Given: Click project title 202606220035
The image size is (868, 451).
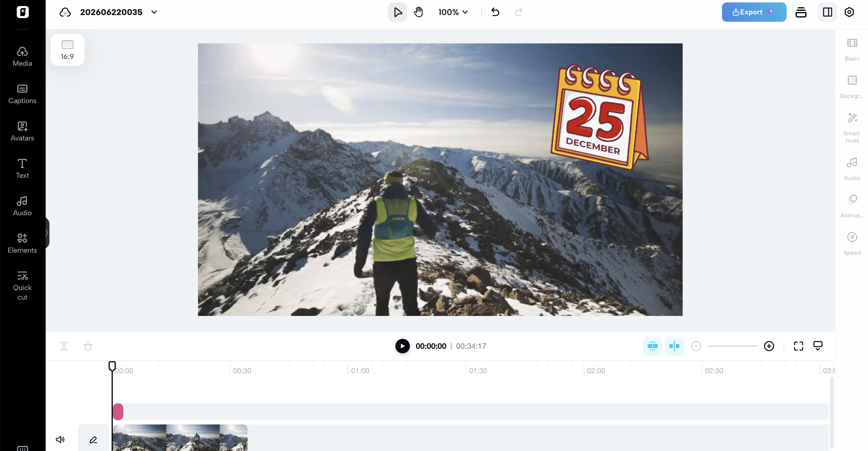Looking at the screenshot, I should click(x=111, y=12).
